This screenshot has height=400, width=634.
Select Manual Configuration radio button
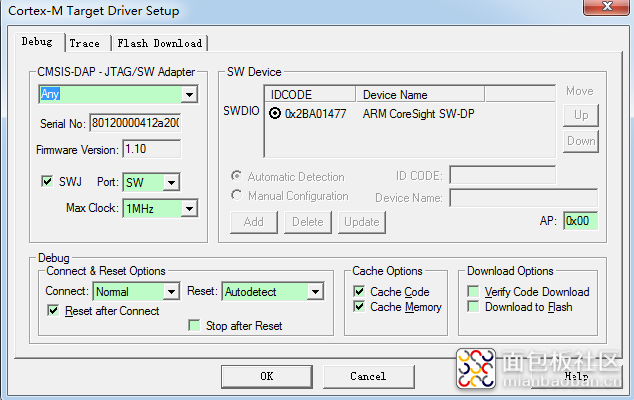coord(237,195)
